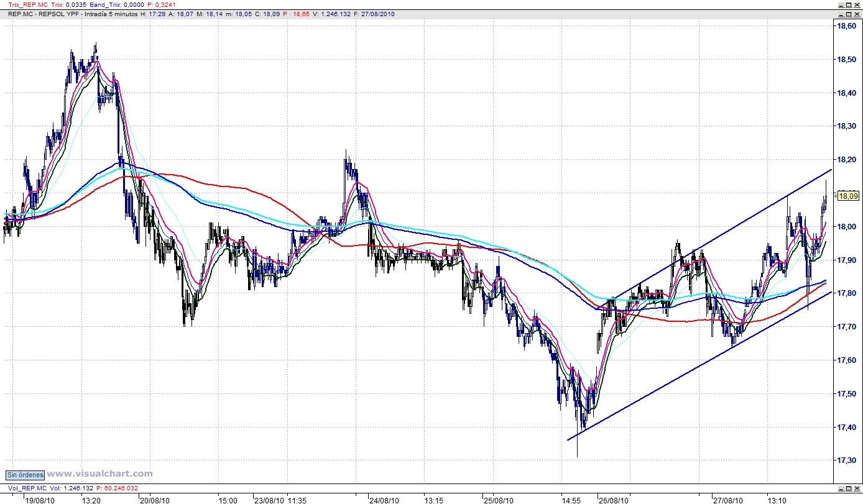Click the 18,60 level on price axis

848,26
